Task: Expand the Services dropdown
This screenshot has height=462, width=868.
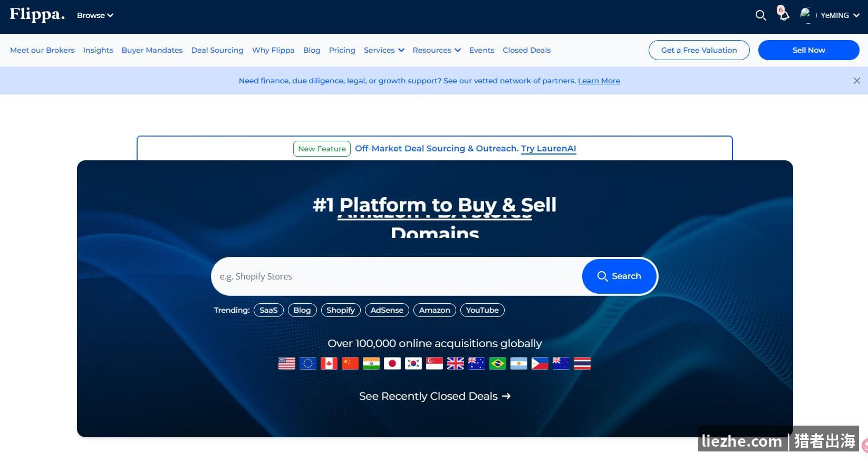Action: click(384, 50)
